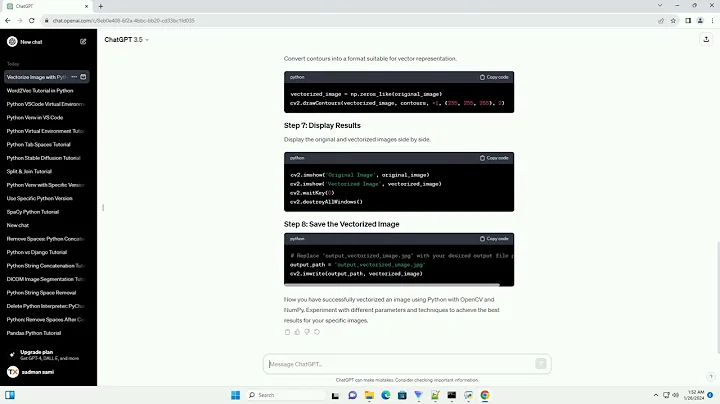Select the ChatGPT browser tab
The image size is (720, 404).
pyautogui.click(x=48, y=6)
